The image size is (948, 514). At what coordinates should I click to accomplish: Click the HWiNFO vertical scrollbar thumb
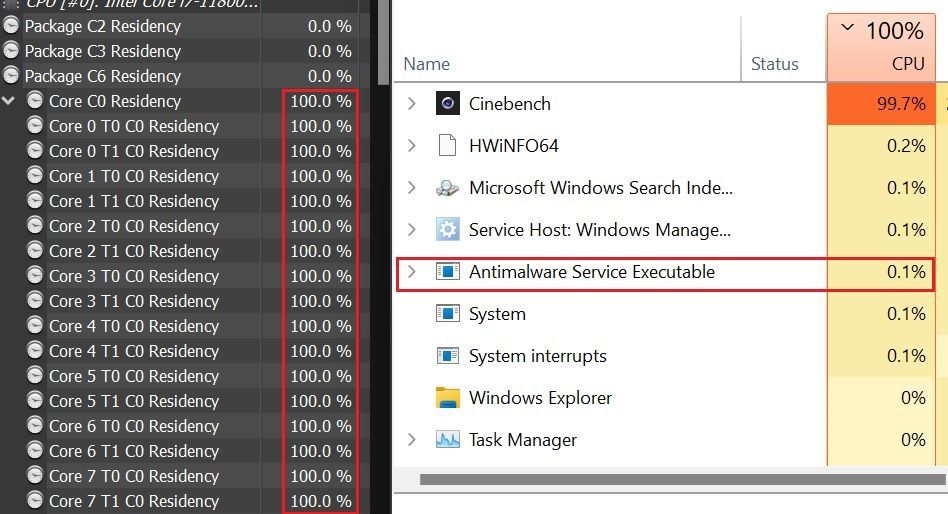point(383,42)
